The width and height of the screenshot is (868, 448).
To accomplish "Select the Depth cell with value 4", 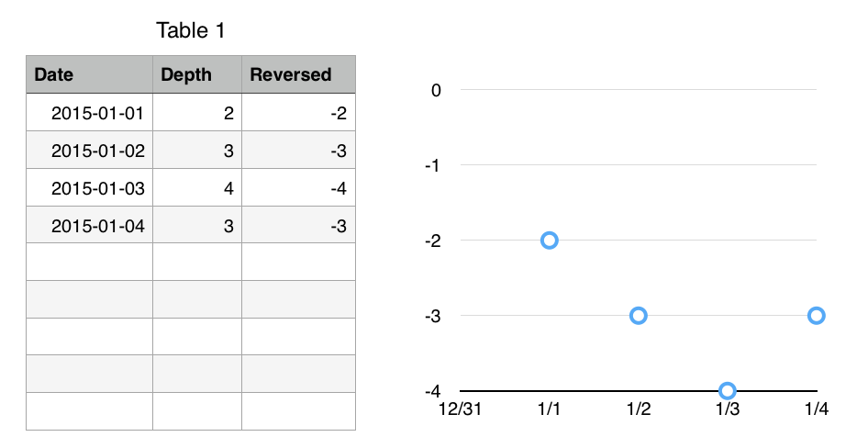I will tap(197, 187).
